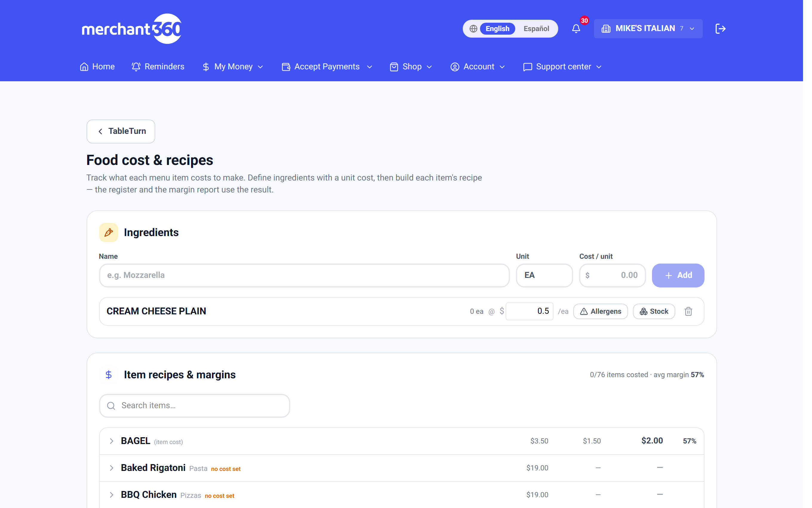
Task: Open Allergens for CREAM CHEESE PLAIN
Action: [x=600, y=311]
